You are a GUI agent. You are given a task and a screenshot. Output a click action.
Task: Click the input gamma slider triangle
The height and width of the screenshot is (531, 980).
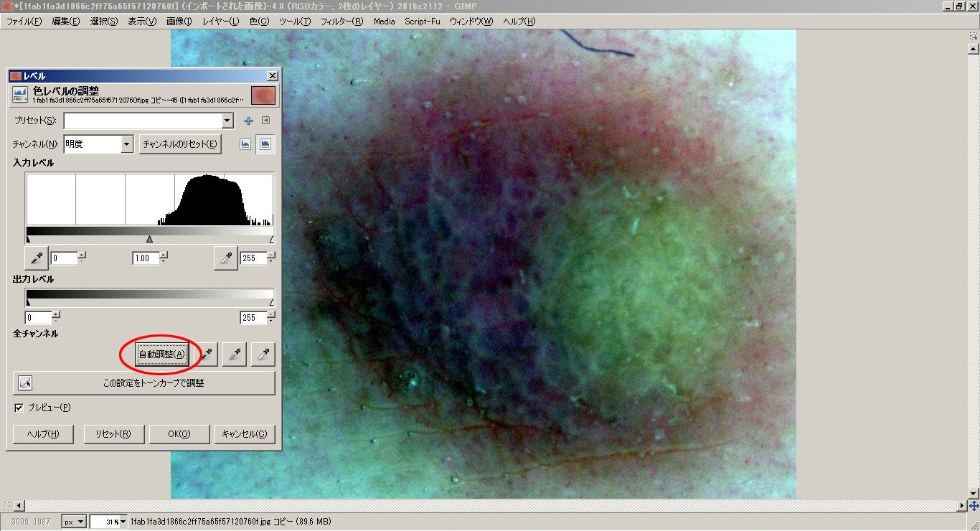pos(149,239)
